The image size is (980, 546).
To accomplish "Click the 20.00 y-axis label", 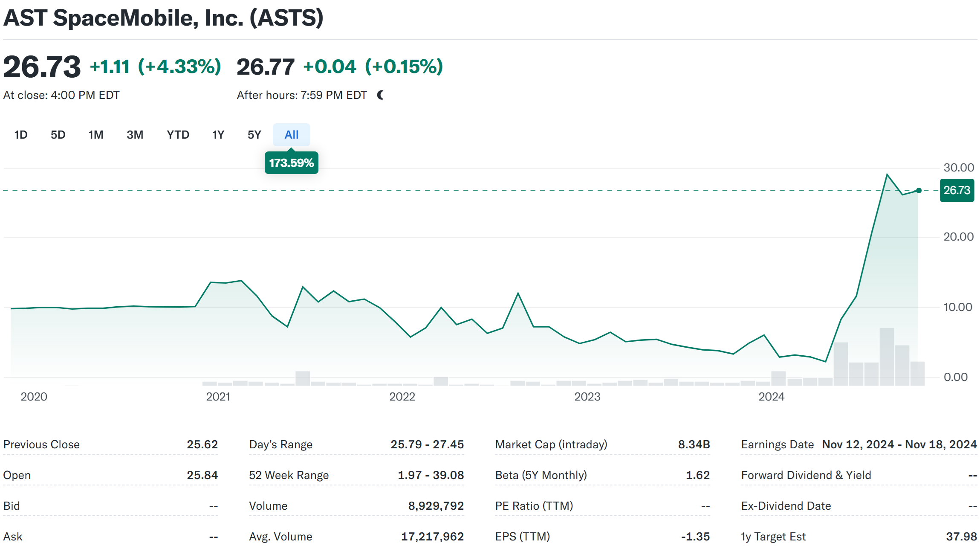I will click(x=959, y=237).
